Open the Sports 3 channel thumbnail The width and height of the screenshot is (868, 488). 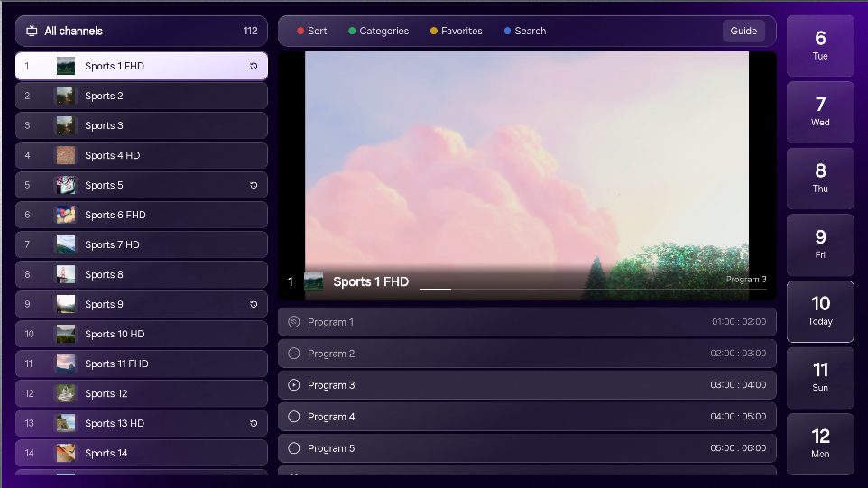tap(65, 125)
